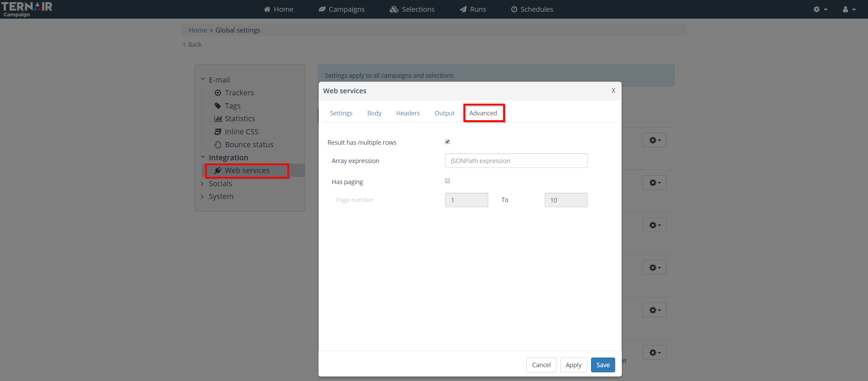The image size is (868, 381).
Task: Switch to the Headers tab
Action: tap(408, 113)
